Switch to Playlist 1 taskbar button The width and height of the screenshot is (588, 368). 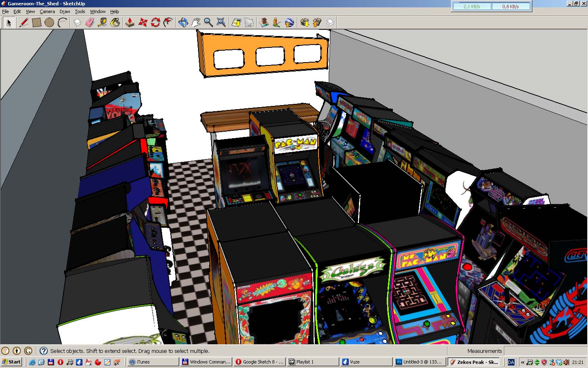[313, 362]
